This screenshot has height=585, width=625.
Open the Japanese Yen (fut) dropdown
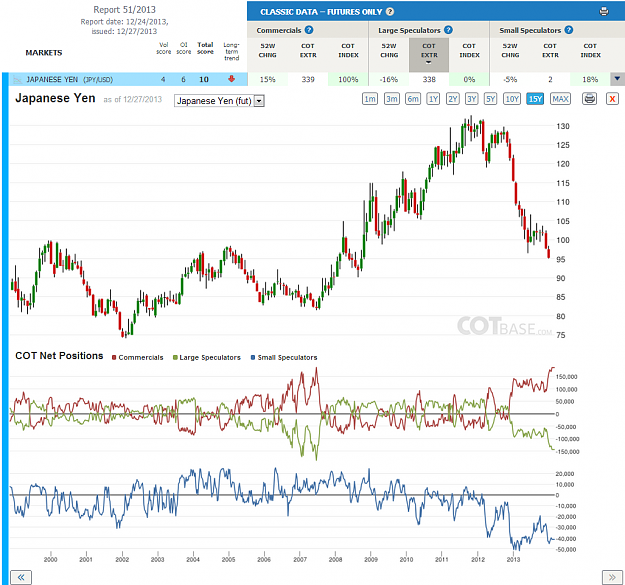tap(219, 101)
